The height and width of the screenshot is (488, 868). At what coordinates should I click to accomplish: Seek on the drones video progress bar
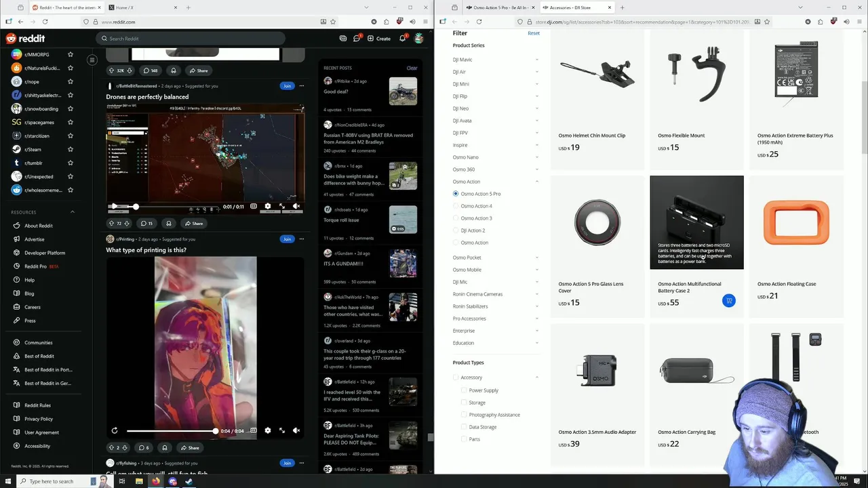[x=173, y=206]
